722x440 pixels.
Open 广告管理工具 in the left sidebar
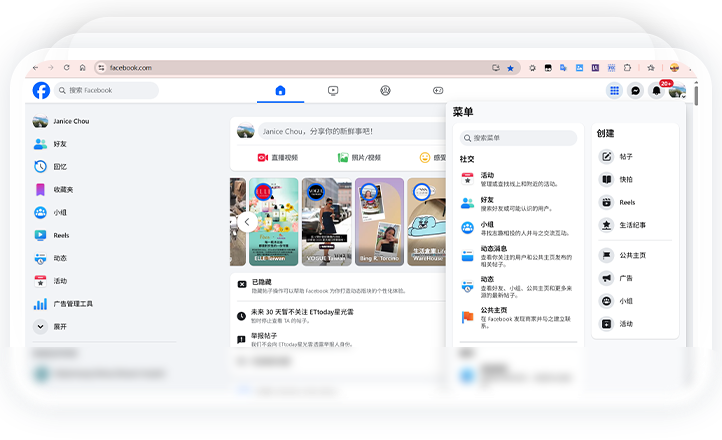72,303
